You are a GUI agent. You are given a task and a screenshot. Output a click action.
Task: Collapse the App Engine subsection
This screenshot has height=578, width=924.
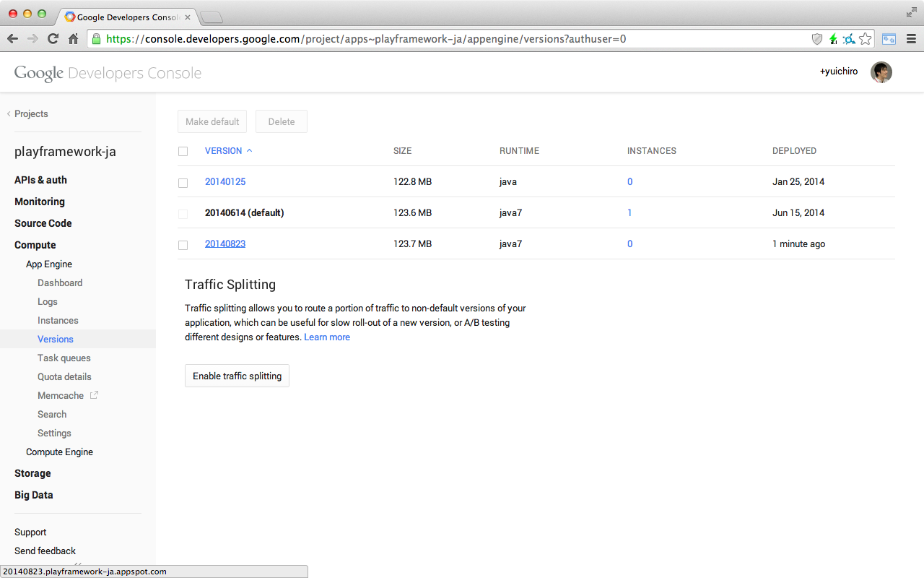pyautogui.click(x=49, y=264)
